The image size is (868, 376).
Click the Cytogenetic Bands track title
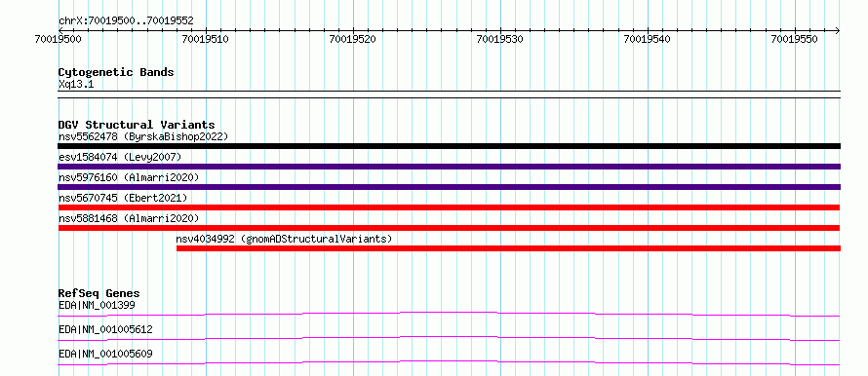pyautogui.click(x=116, y=72)
